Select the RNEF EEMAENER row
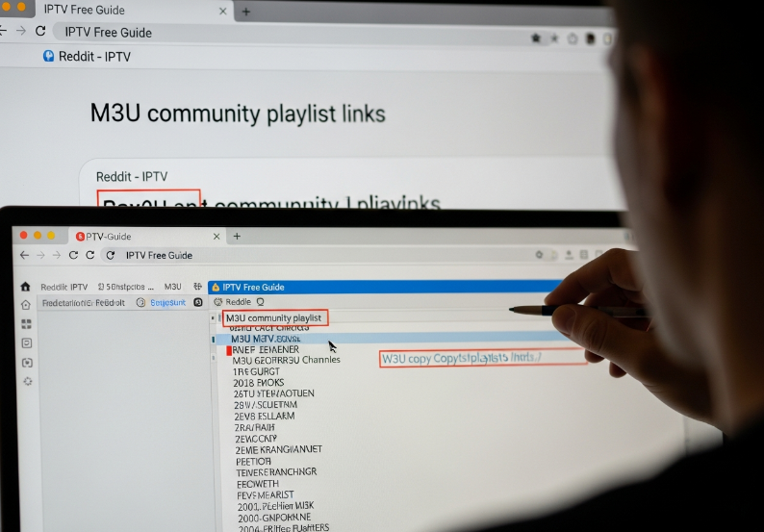Viewport: 764px width, 532px height. coord(266,349)
